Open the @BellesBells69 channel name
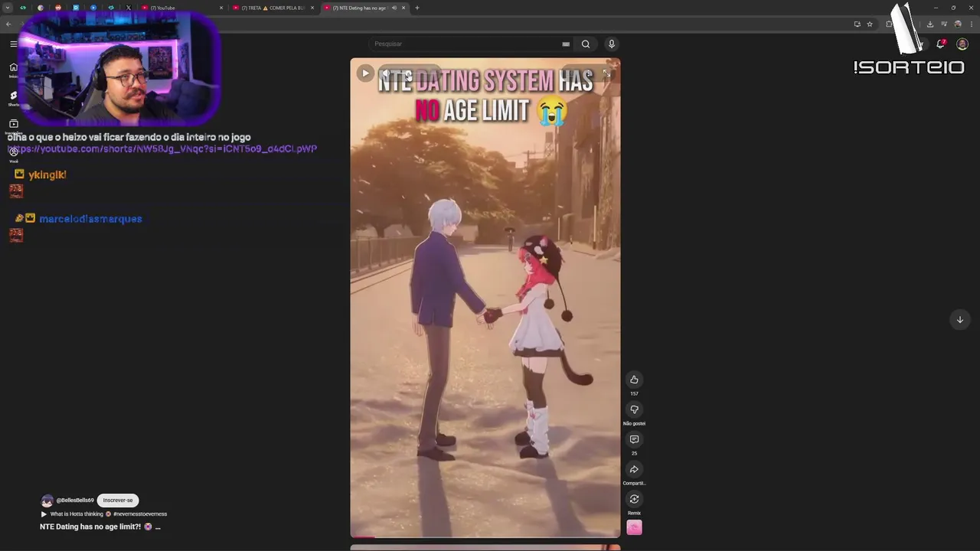This screenshot has height=551, width=980. [x=75, y=500]
